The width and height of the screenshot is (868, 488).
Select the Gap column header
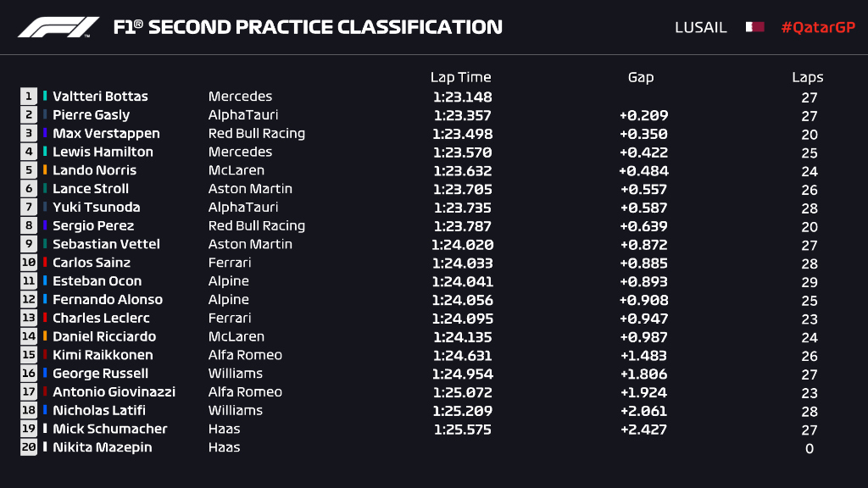pos(641,77)
